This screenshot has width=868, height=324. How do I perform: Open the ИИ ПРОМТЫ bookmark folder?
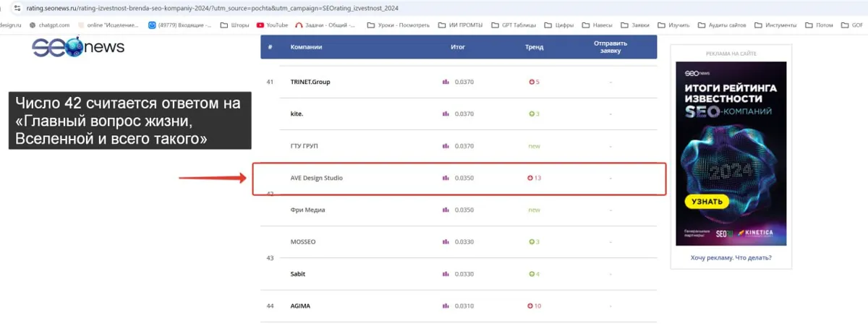(x=462, y=25)
